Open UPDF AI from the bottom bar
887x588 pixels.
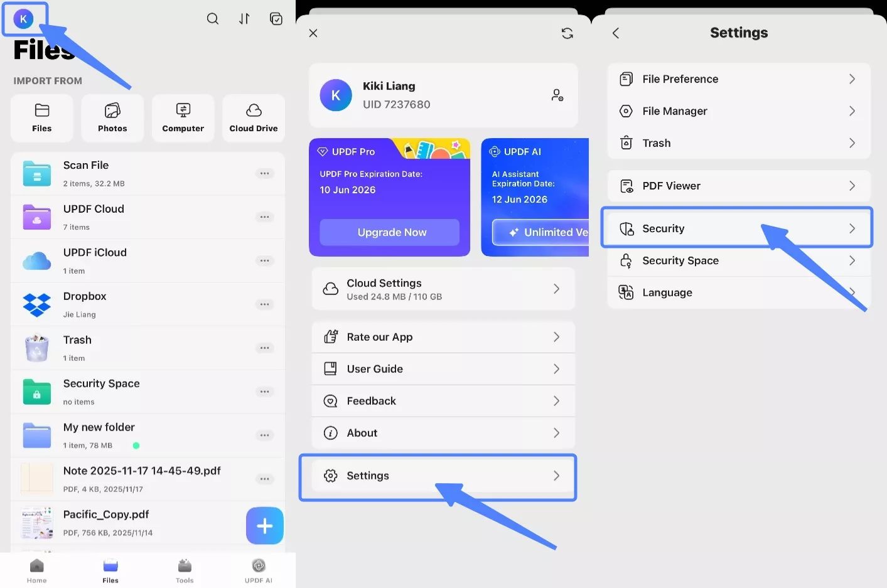pos(258,570)
